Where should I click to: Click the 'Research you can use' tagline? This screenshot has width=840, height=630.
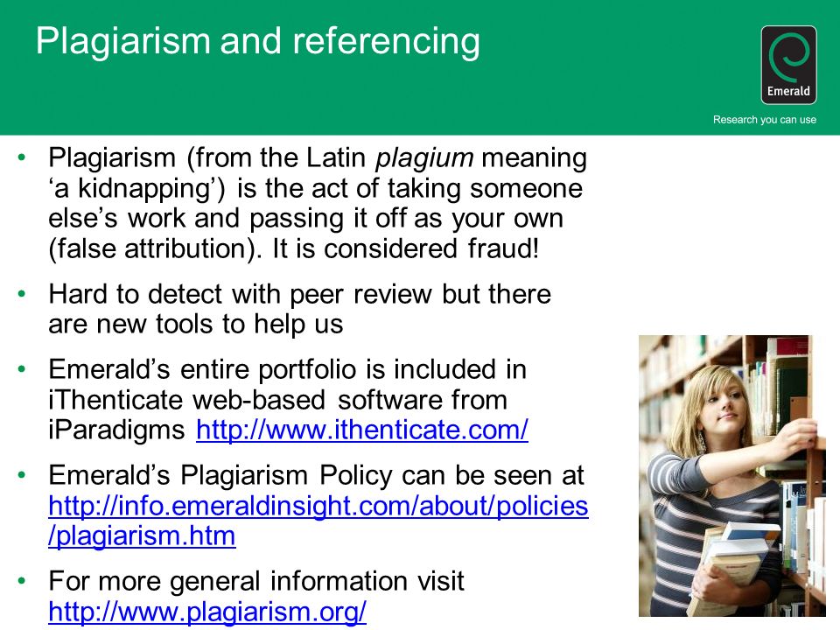tap(765, 120)
